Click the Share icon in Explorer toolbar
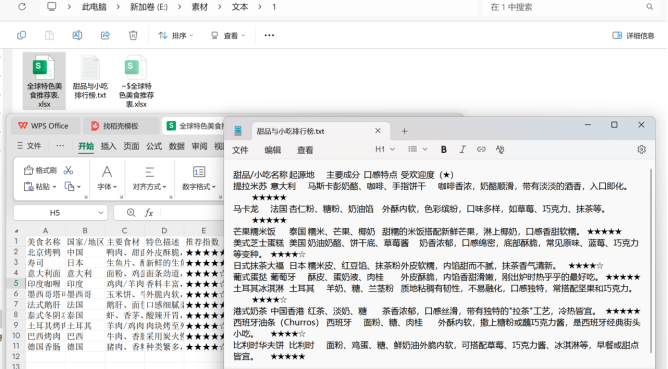 [x=105, y=35]
